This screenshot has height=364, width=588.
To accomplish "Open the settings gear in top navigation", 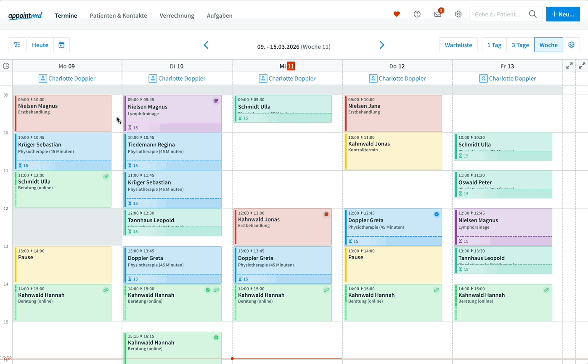I will 458,14.
